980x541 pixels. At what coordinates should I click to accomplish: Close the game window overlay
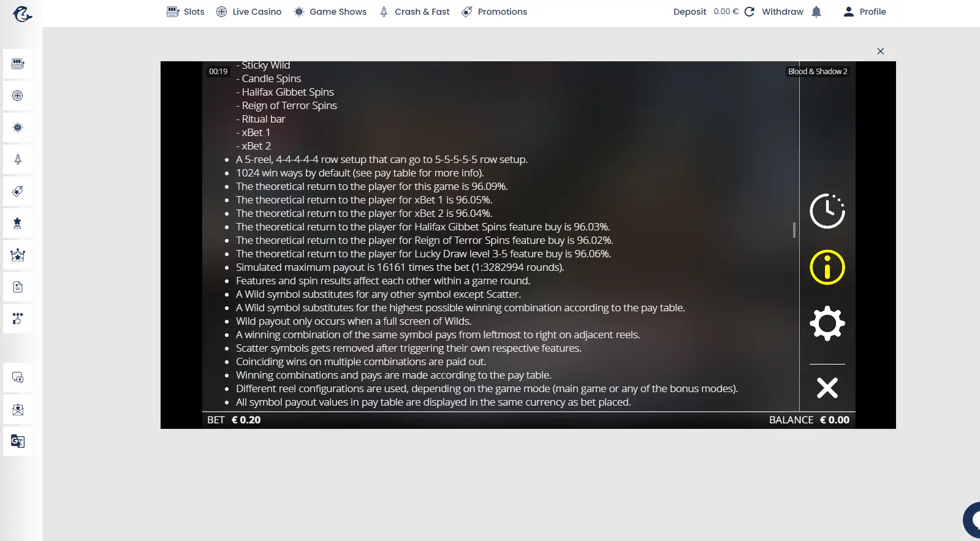click(880, 51)
